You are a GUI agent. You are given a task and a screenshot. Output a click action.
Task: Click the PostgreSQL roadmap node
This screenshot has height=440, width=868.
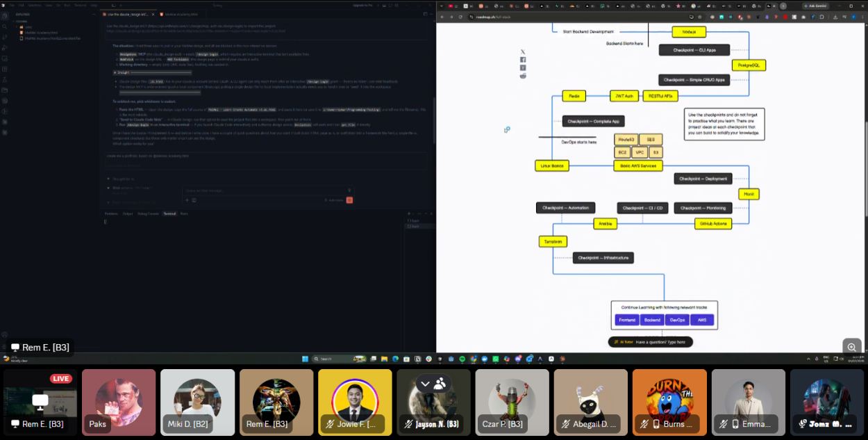click(x=749, y=65)
